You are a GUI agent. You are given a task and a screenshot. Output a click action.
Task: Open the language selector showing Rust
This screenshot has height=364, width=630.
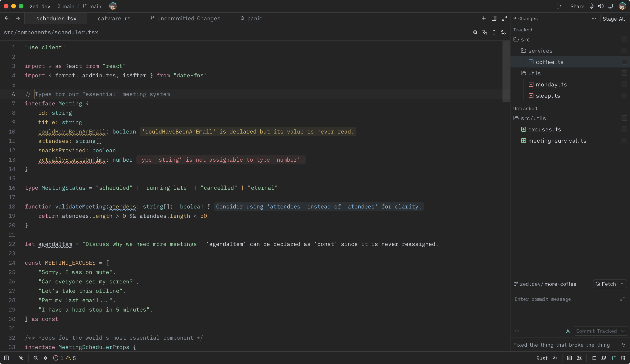tap(542, 358)
